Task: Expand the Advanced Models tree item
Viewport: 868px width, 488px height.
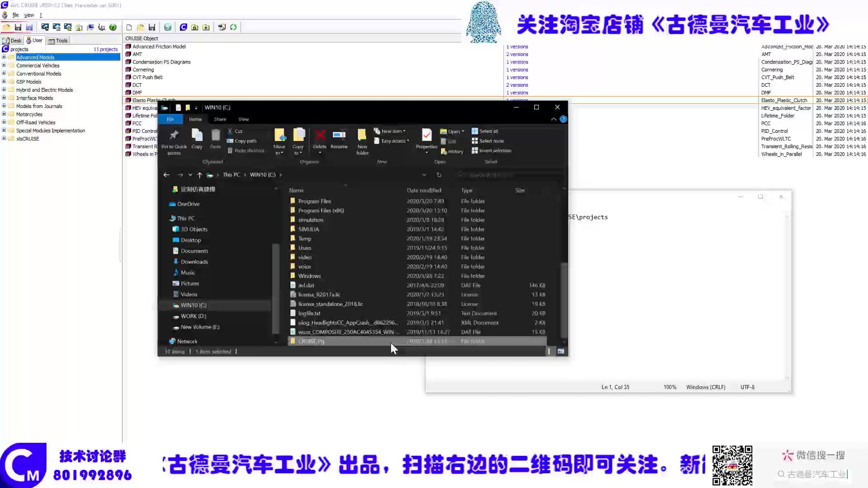Action: pyautogui.click(x=5, y=57)
